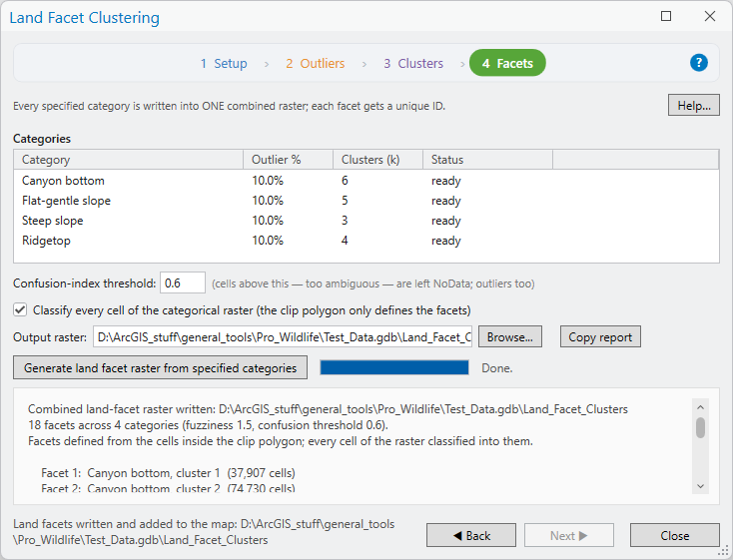Select the Flat-gentle slope row
The image size is (733, 560).
tap(366, 201)
